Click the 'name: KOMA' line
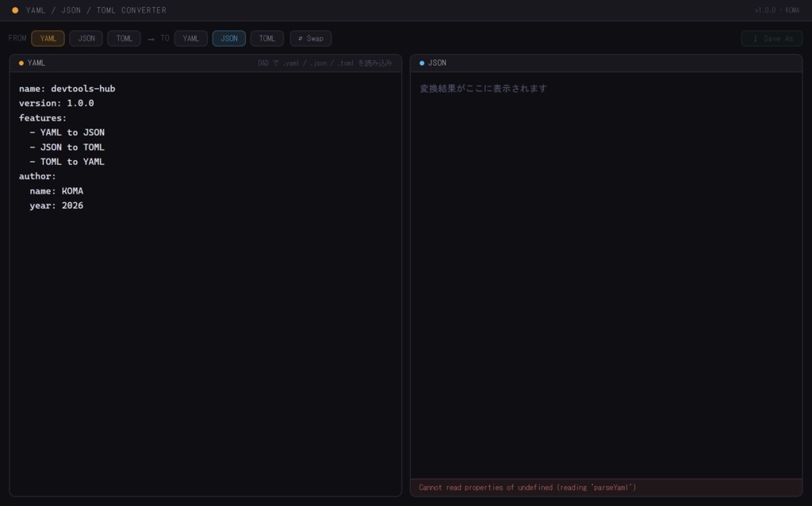812x506 pixels. [56, 191]
